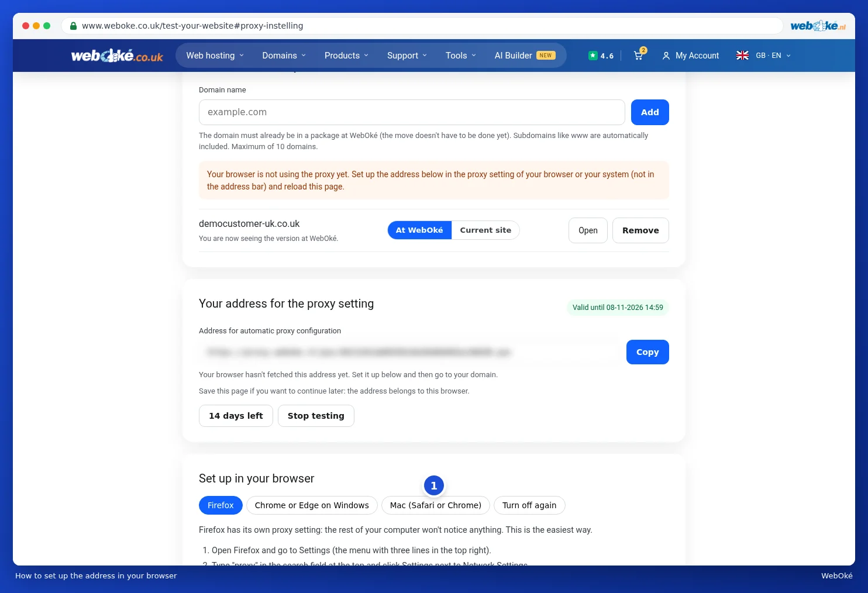The height and width of the screenshot is (593, 868).
Task: Open the shopping cart icon
Action: pyautogui.click(x=638, y=56)
